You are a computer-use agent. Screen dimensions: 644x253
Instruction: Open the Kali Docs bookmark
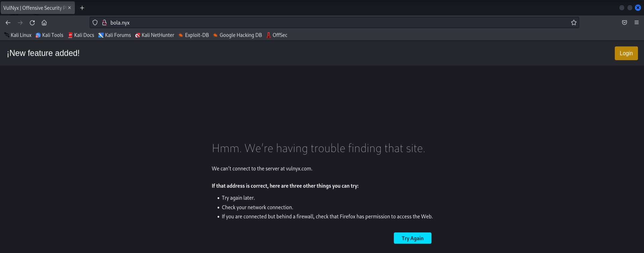[x=81, y=35]
